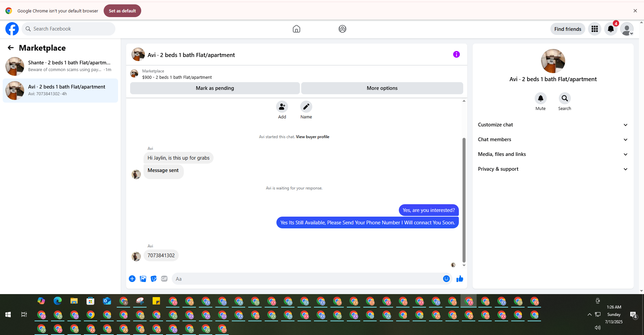Open the $900 listing thumbnail in header

(x=134, y=73)
